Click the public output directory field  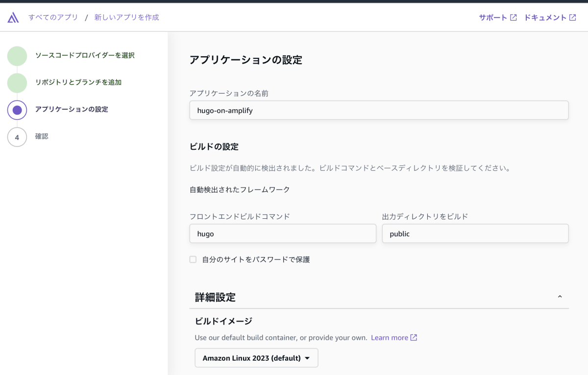(x=475, y=234)
